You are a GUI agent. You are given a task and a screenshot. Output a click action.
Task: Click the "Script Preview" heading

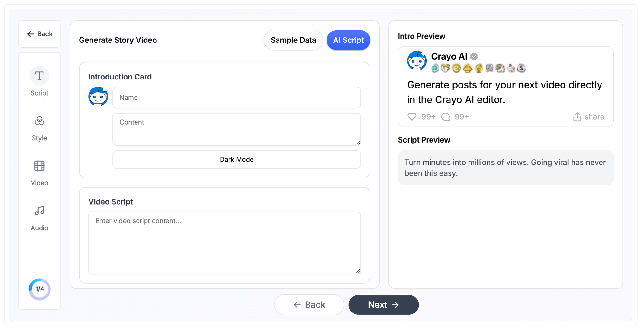tap(424, 140)
